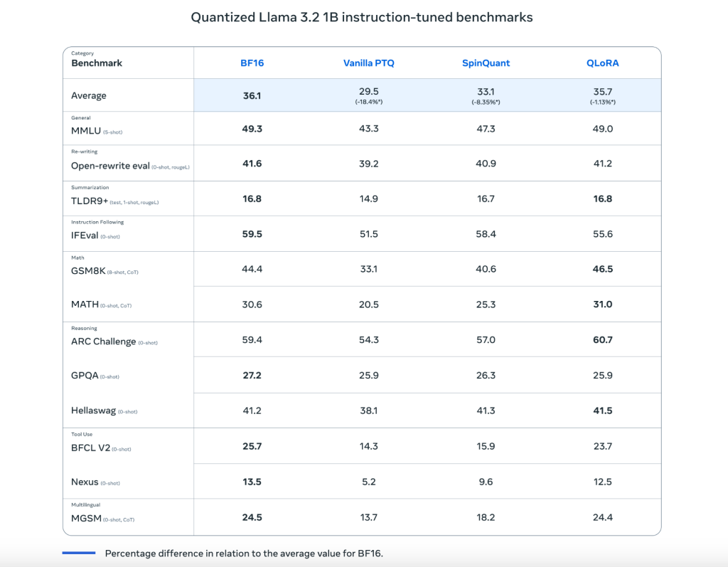Click the Hellaswag benchmark label
Screen dimensions: 728x567
click(x=93, y=410)
